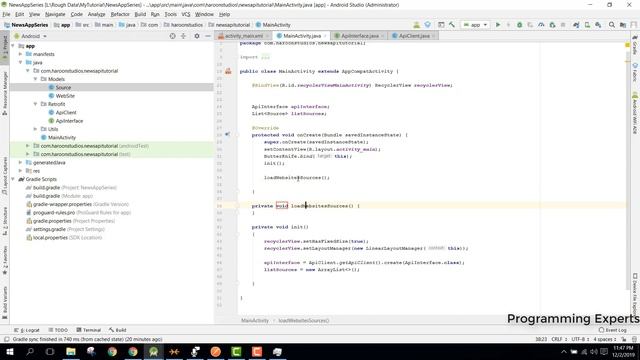Viewport: 640px width, 360px height.
Task: Click the UTF-8 encoding indicator
Action: coord(580,340)
